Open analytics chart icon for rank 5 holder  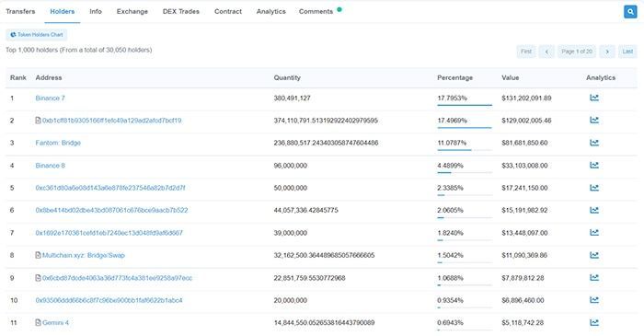pos(594,188)
